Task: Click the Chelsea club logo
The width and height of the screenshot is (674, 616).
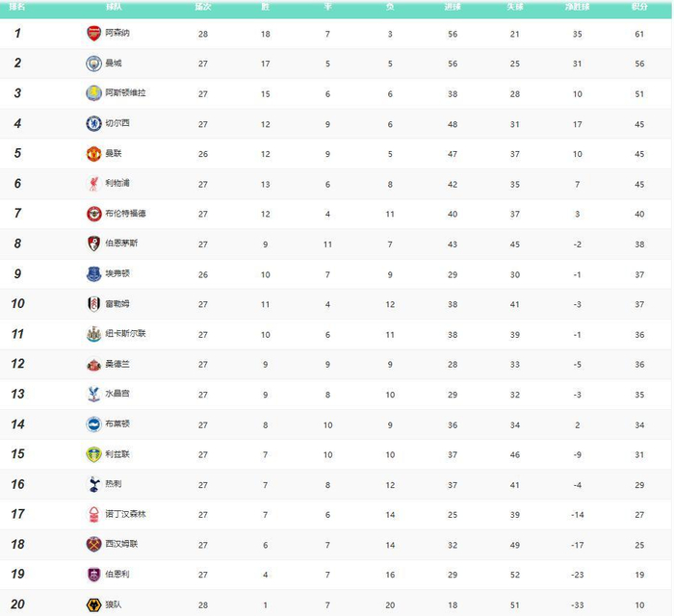Action: coord(93,123)
